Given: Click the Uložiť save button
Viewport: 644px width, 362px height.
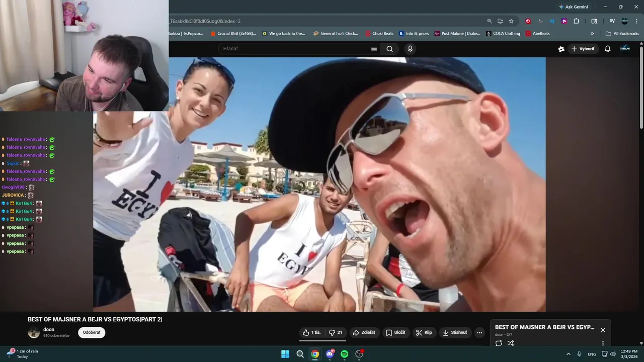Looking at the screenshot, I should 395,332.
